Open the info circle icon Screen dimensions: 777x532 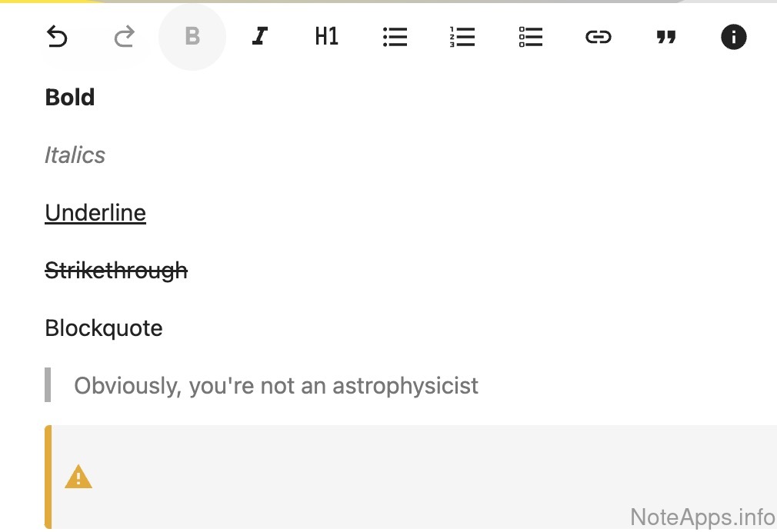click(x=733, y=37)
